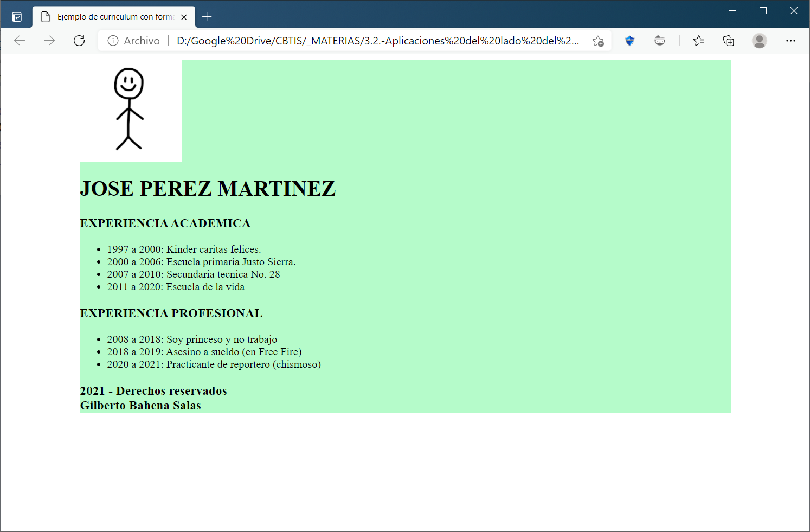This screenshot has height=532, width=810.
Task: Add this page to favorites via the star
Action: [x=598, y=41]
